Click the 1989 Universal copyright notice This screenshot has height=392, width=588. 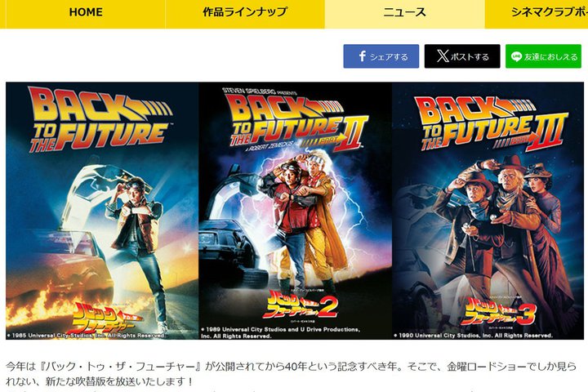click(x=280, y=332)
